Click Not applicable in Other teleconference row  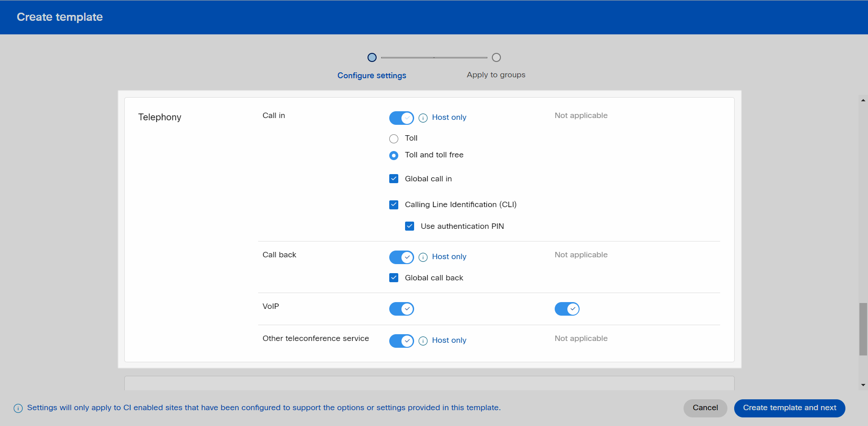coord(581,338)
